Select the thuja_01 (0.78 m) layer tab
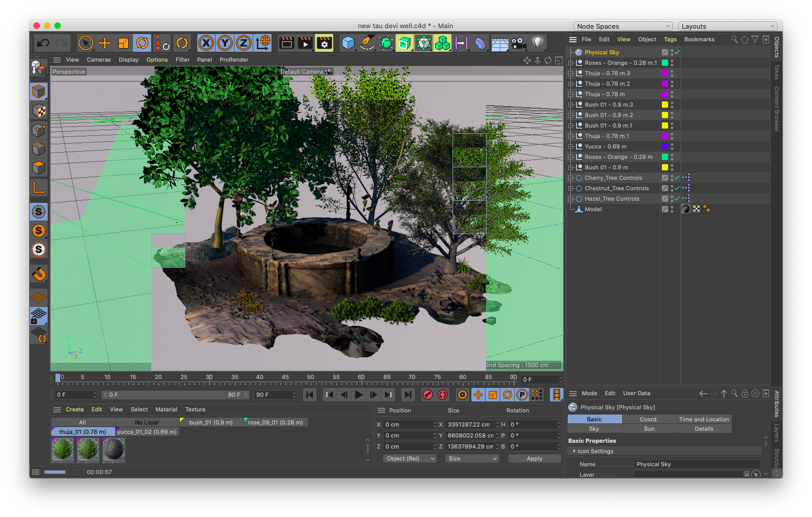The width and height of the screenshot is (812, 517). point(82,431)
